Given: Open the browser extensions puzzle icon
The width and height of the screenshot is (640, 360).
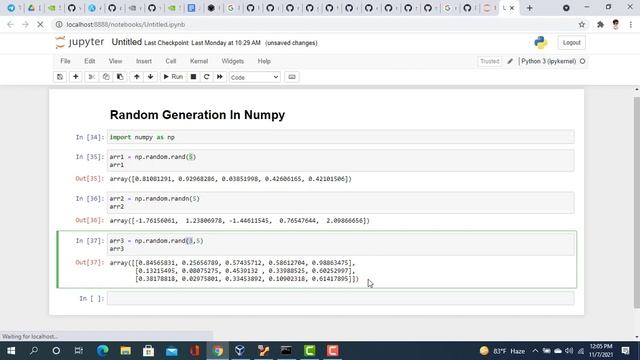Looking at the screenshot, I should pyautogui.click(x=600, y=24).
